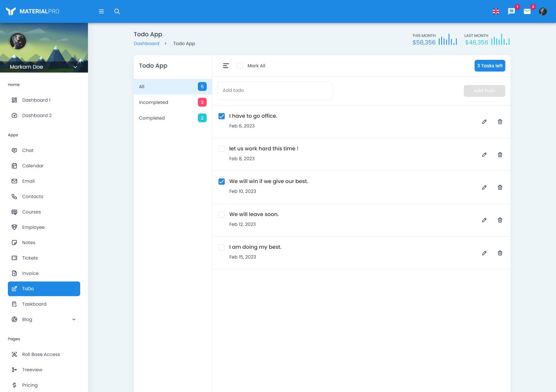Click the Add todo input field

[275, 90]
